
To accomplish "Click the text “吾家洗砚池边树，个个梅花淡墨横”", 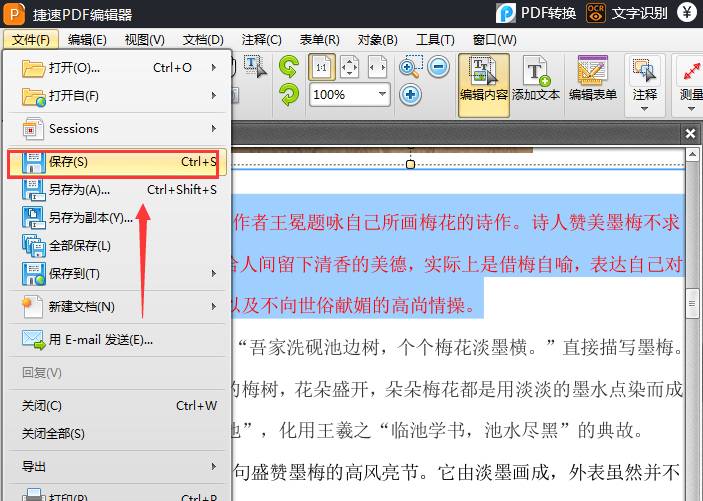I will pos(388,347).
